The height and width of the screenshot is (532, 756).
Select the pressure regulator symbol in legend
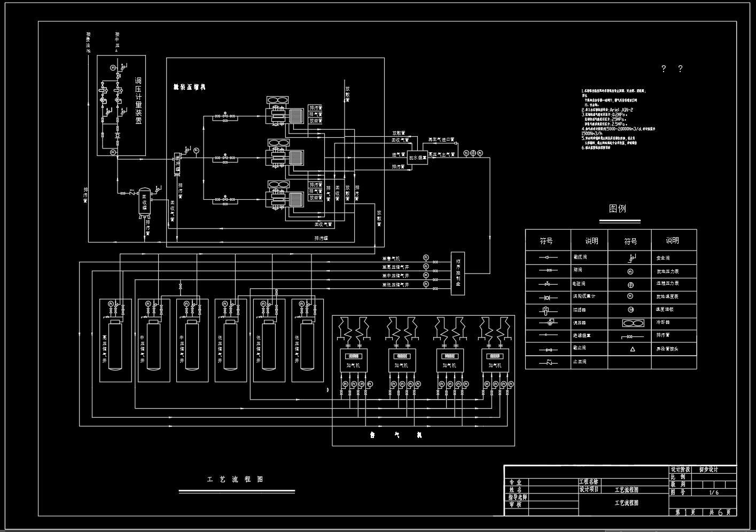pos(547,323)
